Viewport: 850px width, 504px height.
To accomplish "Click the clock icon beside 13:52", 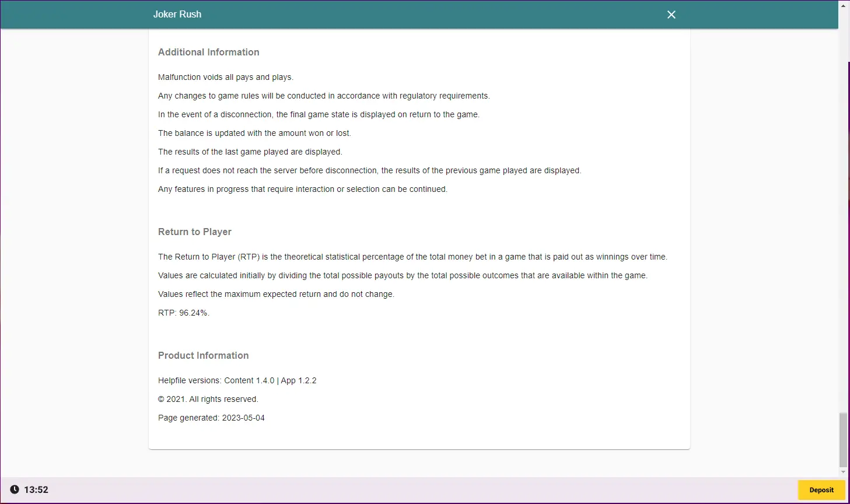I will pos(15,490).
